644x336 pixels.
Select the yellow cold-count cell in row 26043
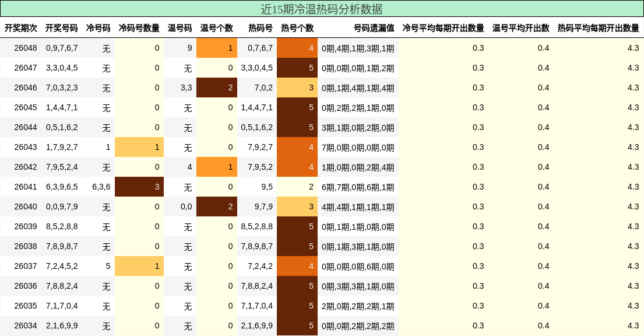pos(140,148)
